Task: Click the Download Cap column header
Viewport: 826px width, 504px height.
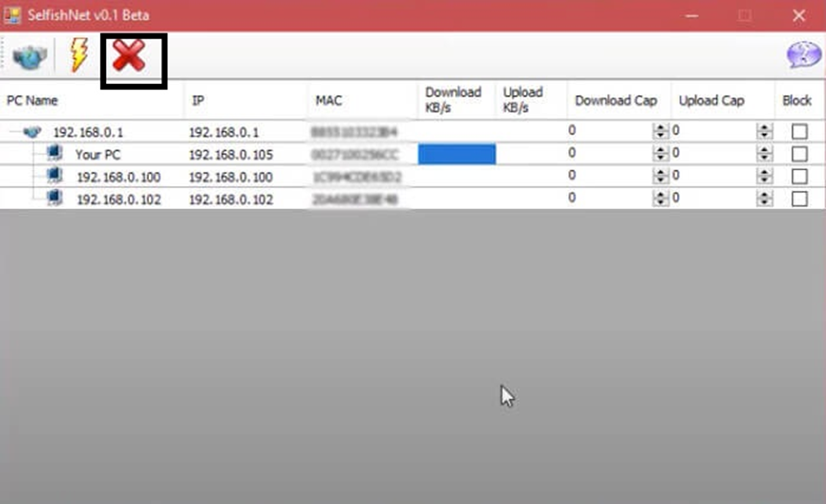Action: tap(616, 100)
